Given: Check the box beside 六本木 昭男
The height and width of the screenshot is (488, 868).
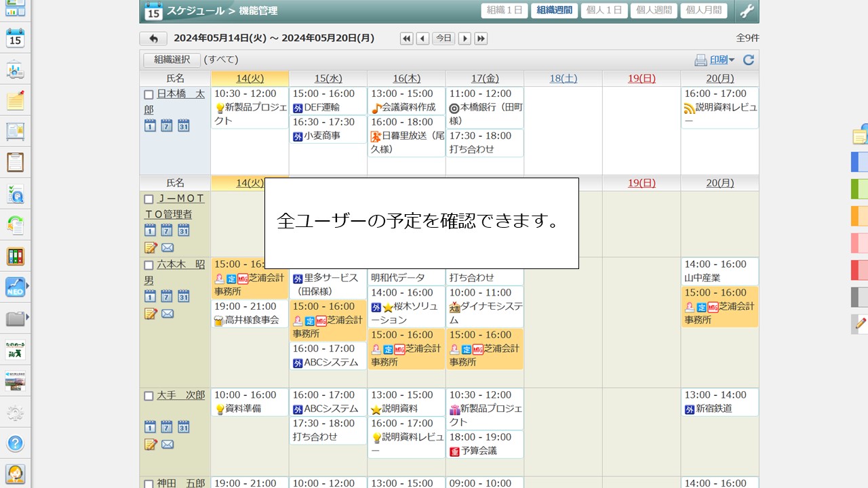Looking at the screenshot, I should click(x=149, y=266).
